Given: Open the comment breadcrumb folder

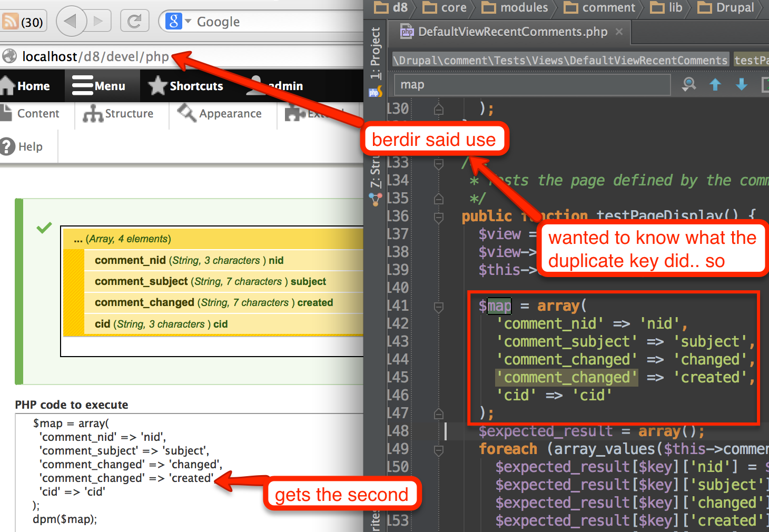Looking at the screenshot, I should (599, 7).
